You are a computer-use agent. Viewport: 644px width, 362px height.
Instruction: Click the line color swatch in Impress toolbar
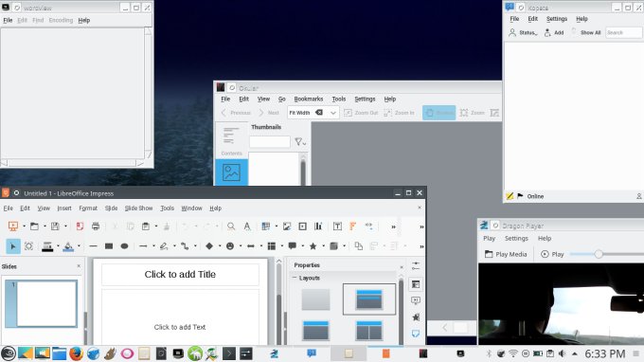[x=47, y=246]
